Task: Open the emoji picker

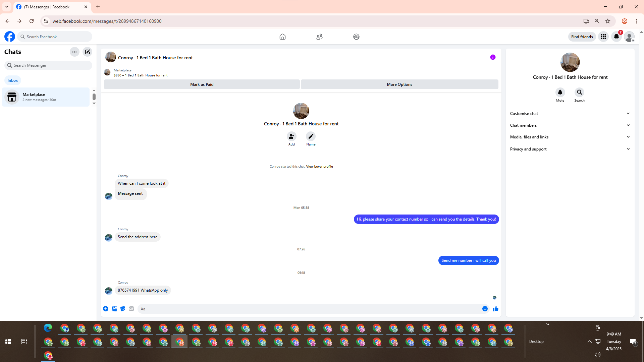Action: click(485, 309)
